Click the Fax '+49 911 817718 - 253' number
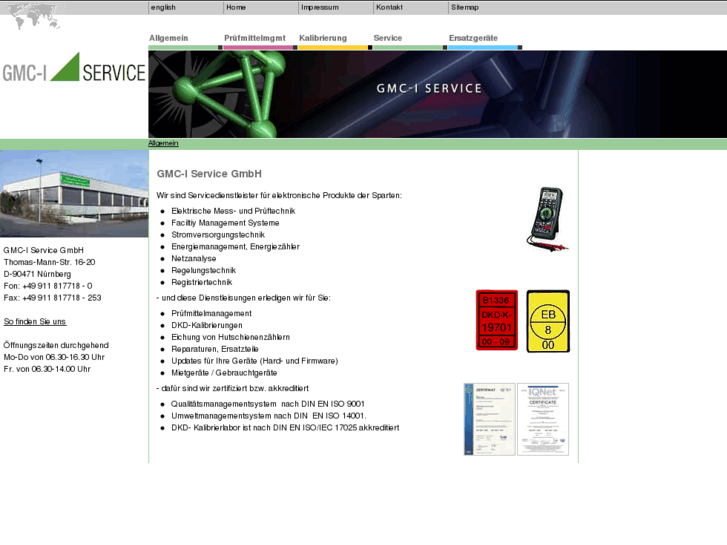727x545 pixels. point(62,298)
